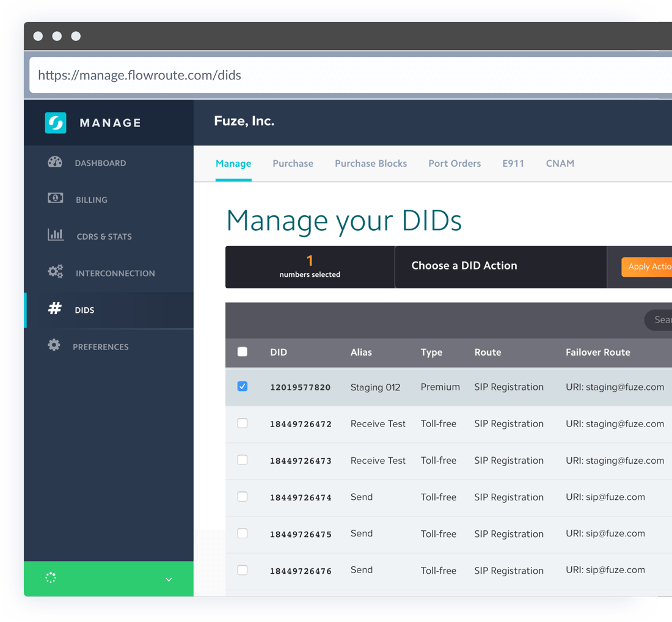Click the DID table search field

[x=659, y=320]
